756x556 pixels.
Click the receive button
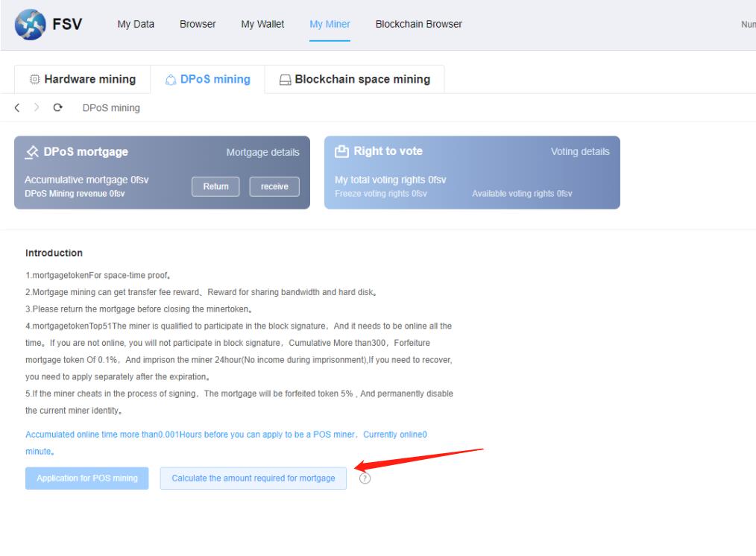click(274, 186)
